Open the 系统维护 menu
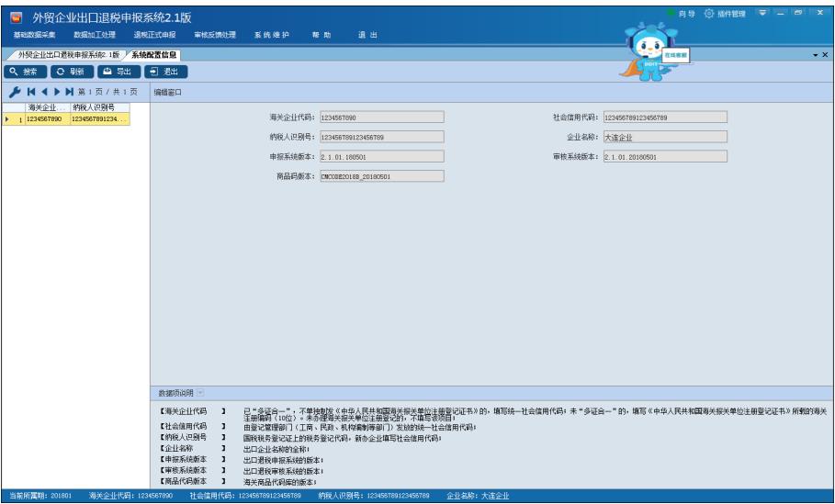The width and height of the screenshot is (835, 504). coord(272,34)
